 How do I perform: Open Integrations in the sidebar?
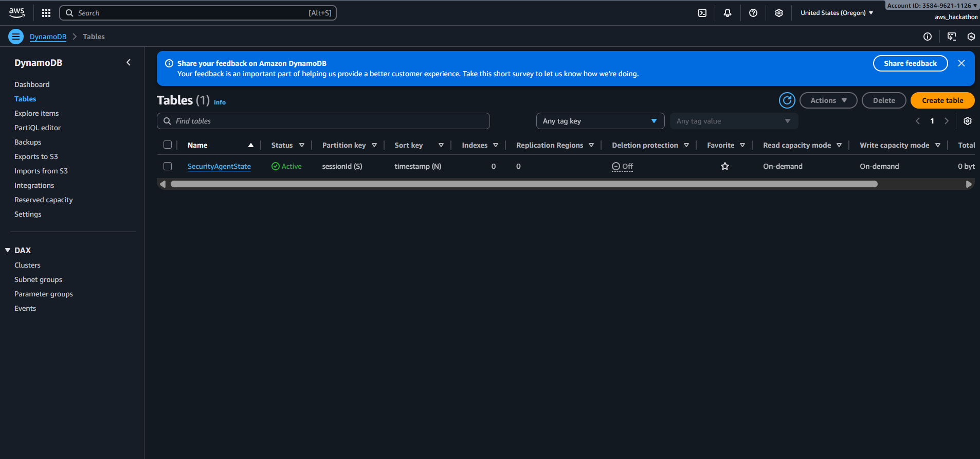tap(34, 185)
